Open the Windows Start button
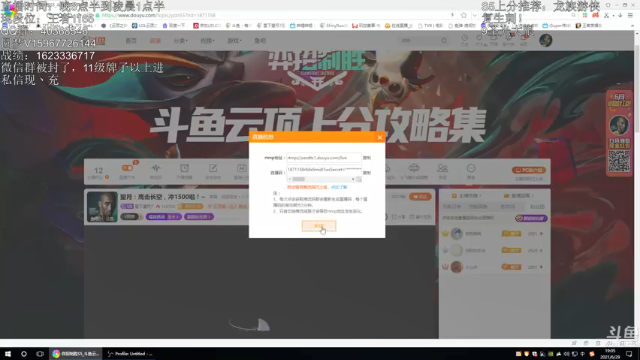 pyautogui.click(x=7, y=354)
